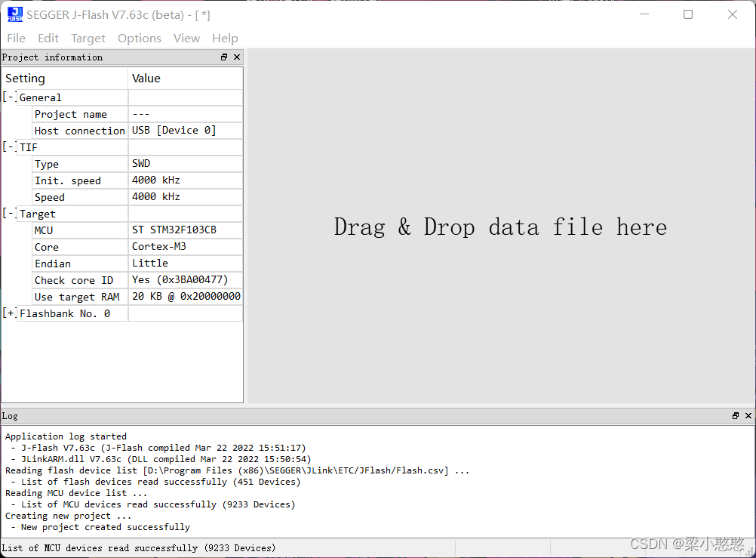This screenshot has width=756, height=558.
Task: Click the Reading flash device list log line
Action: (237, 470)
